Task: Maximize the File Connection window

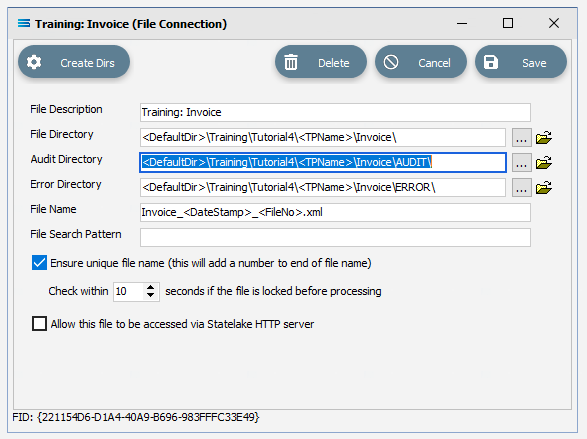Action: tap(508, 23)
